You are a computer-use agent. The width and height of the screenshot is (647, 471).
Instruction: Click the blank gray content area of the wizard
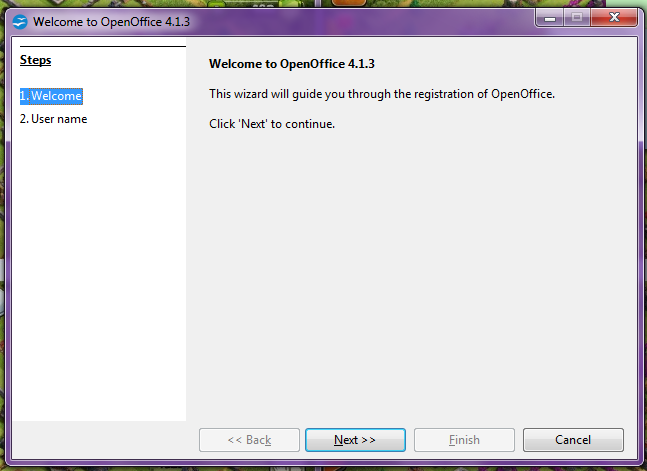(x=411, y=272)
